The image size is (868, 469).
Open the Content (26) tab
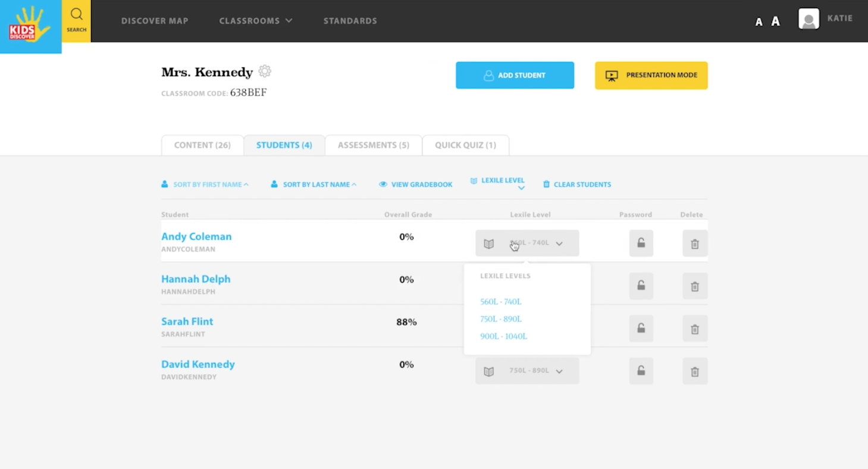point(202,145)
